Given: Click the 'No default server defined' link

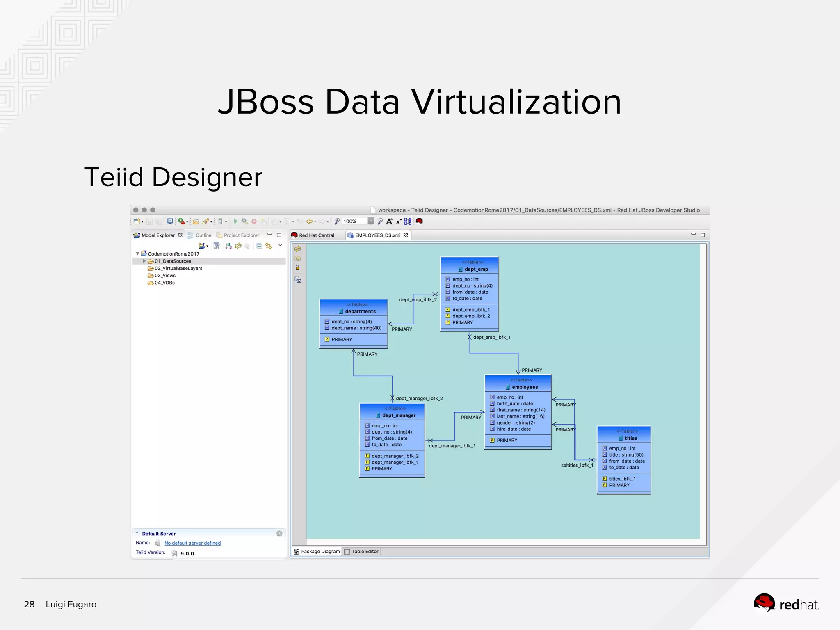Looking at the screenshot, I should [x=192, y=543].
